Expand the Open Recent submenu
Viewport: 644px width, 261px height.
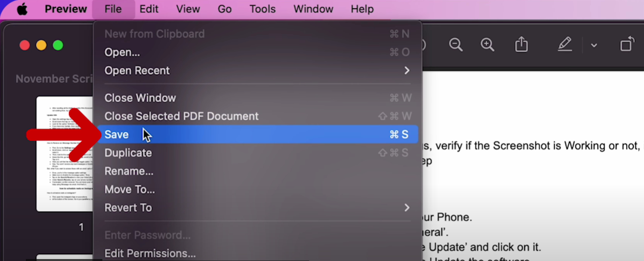pos(257,71)
